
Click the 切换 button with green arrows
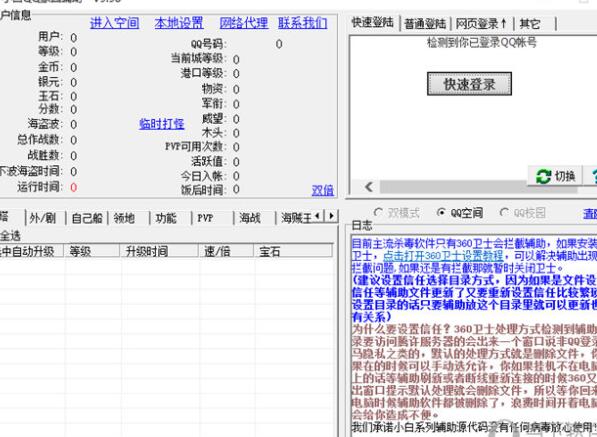click(555, 176)
